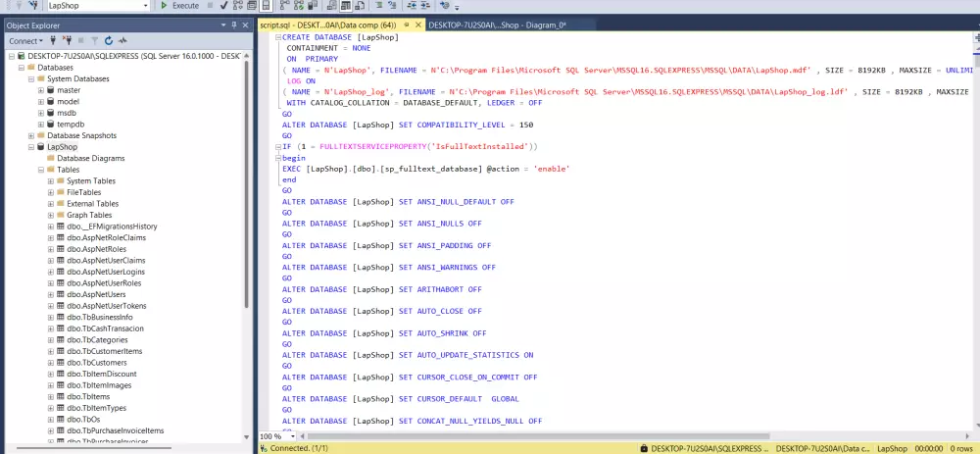Switch to the LapShop Diagram_0 tab
Screen dimensions: 980x454
[x=497, y=25]
